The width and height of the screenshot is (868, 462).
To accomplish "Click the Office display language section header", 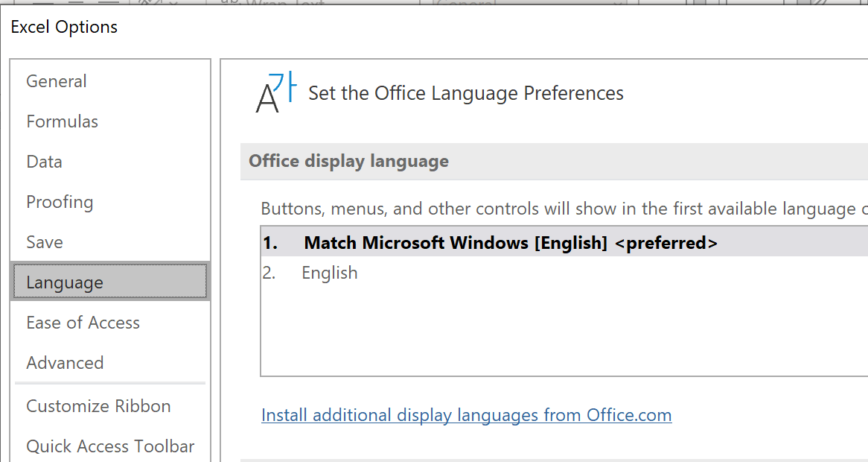I will coord(349,161).
